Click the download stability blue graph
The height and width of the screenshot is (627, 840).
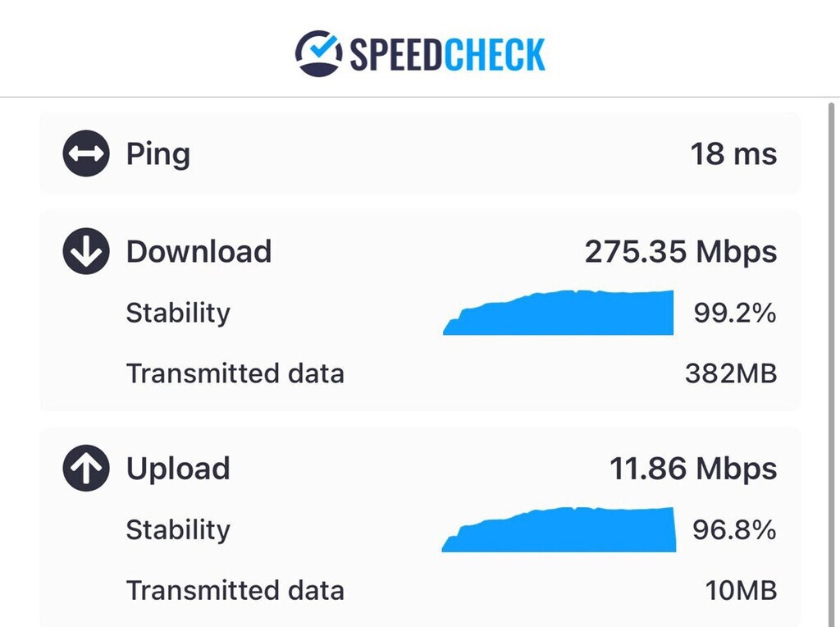point(566,315)
